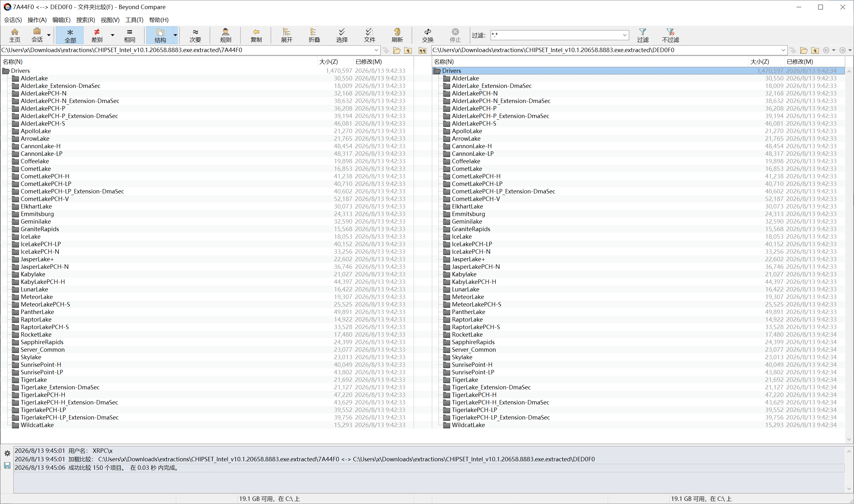Browse for folder on the left path bar

(397, 50)
